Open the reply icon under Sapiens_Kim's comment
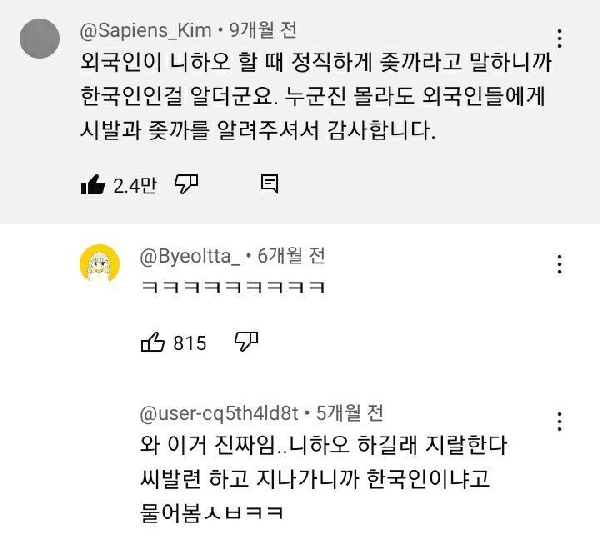This screenshot has height=542, width=600. [x=269, y=183]
